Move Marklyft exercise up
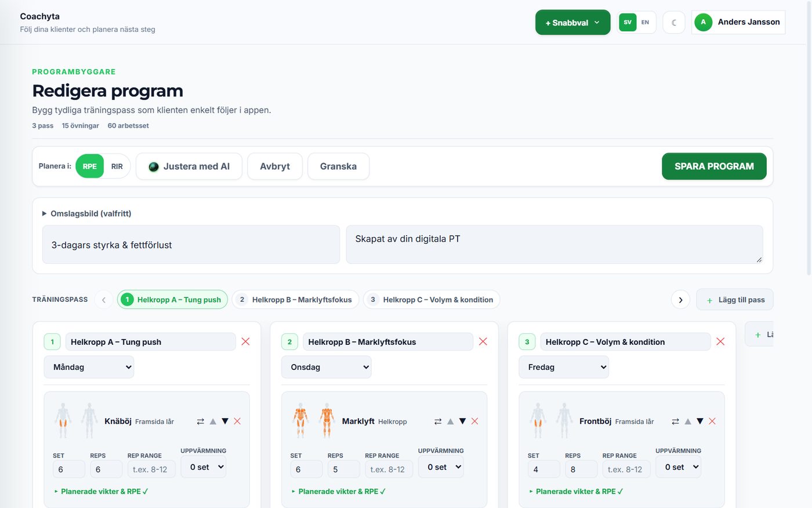812x508 pixels. 450,421
